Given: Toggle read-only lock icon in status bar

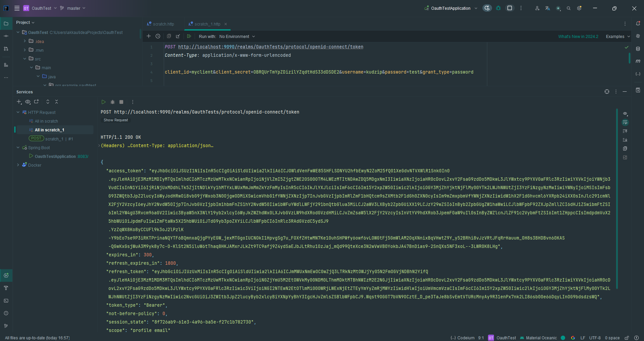Looking at the screenshot, I should coord(627,338).
